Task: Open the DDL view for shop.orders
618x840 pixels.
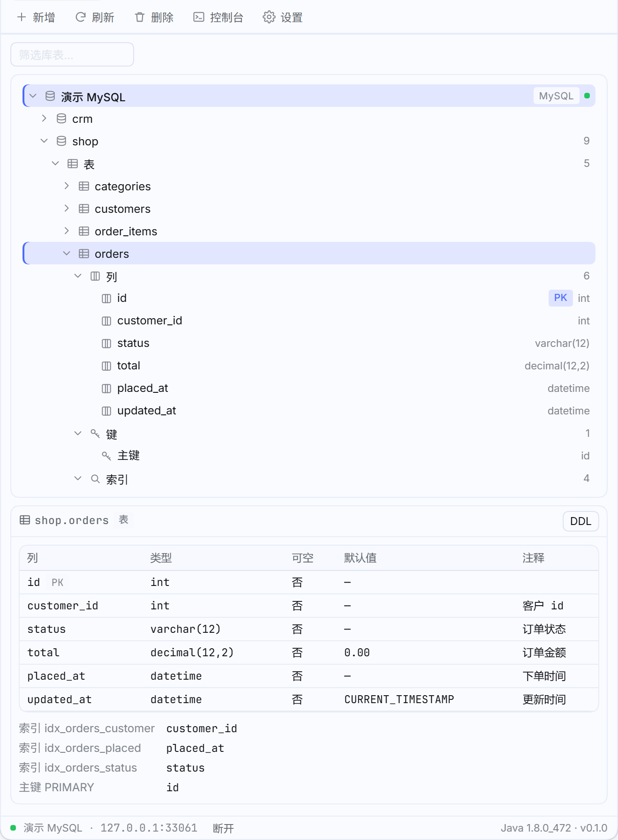Action: tap(580, 521)
